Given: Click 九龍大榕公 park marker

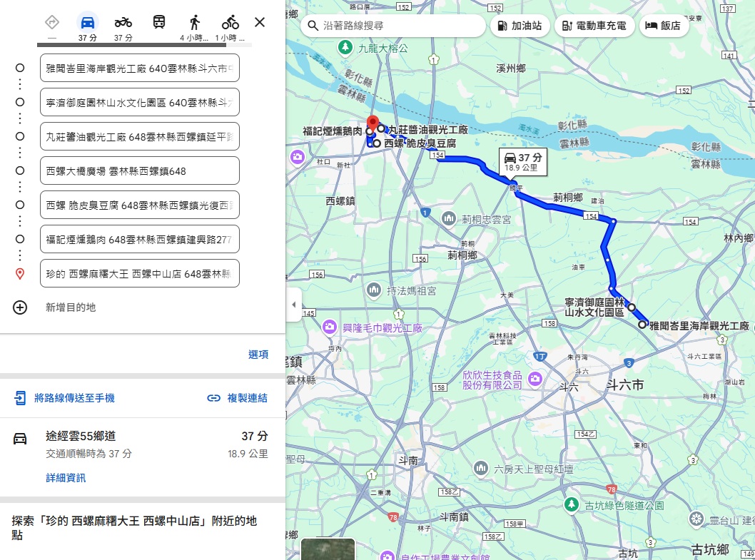Looking at the screenshot, I should point(345,47).
